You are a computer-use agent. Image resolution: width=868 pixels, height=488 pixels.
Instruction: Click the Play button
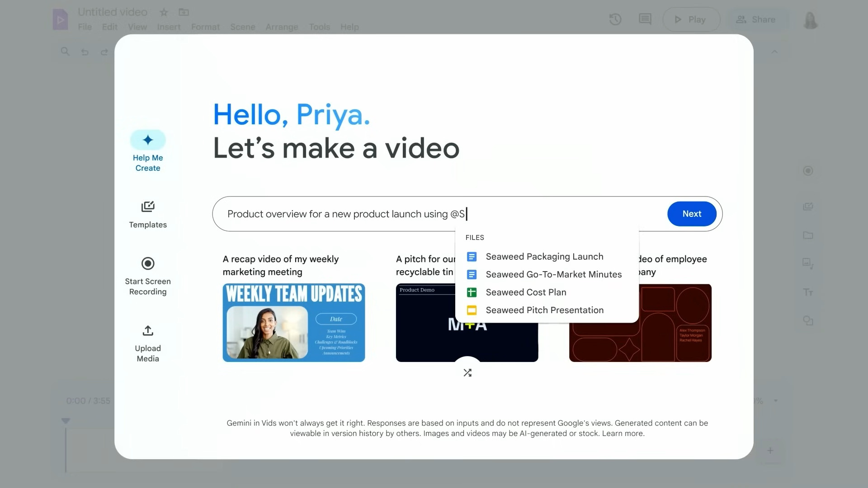691,19
